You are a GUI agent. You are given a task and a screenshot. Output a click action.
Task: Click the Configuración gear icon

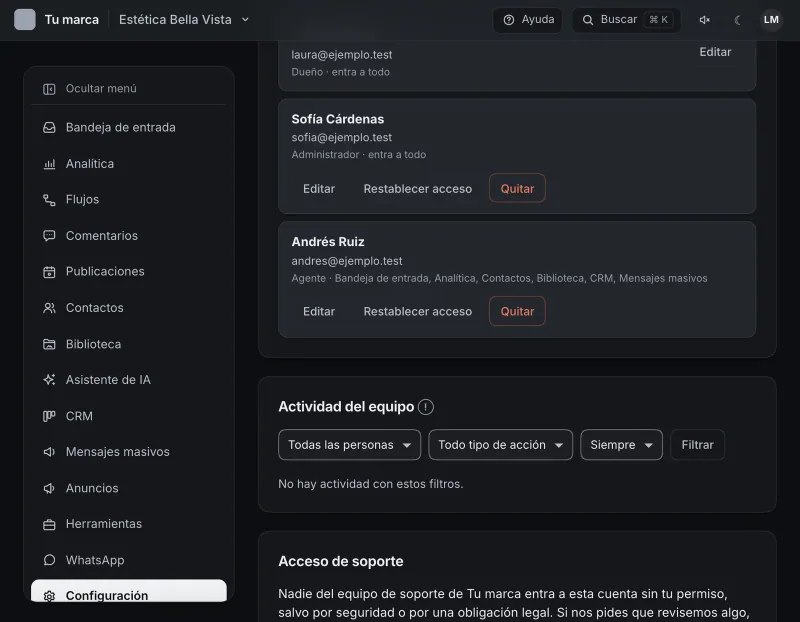(x=49, y=596)
